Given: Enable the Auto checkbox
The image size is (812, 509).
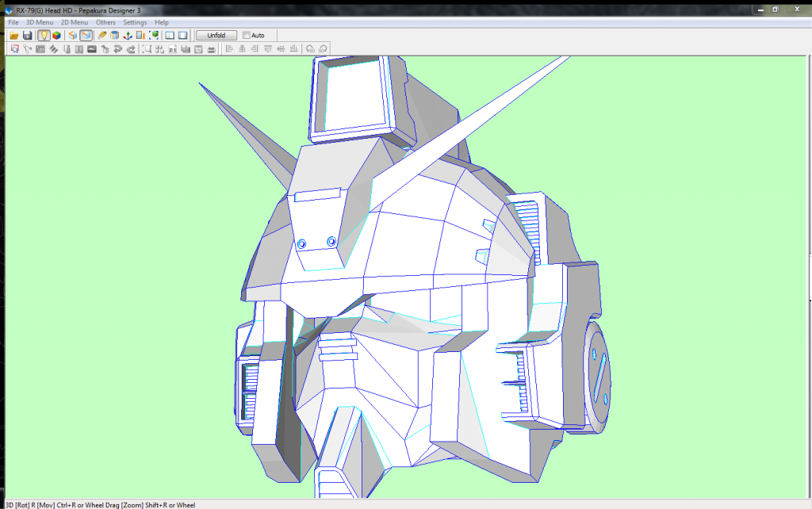Looking at the screenshot, I should [x=247, y=35].
